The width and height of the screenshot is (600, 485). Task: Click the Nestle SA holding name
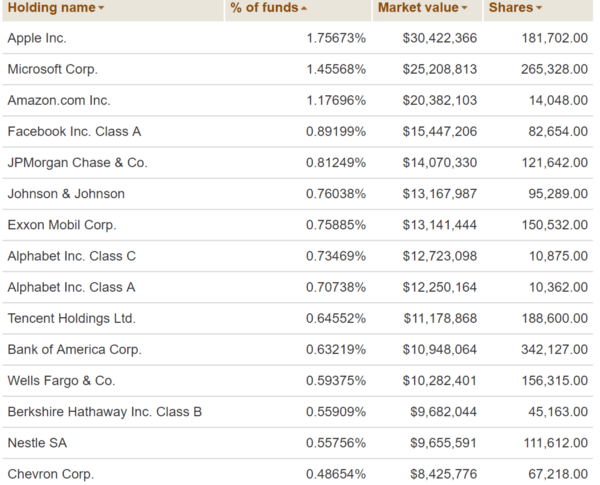tap(38, 443)
